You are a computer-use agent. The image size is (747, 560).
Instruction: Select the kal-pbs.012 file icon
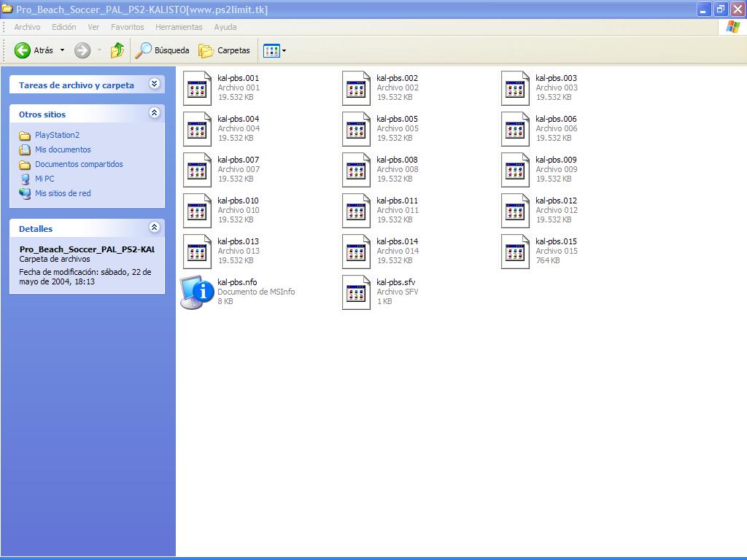[x=515, y=211]
